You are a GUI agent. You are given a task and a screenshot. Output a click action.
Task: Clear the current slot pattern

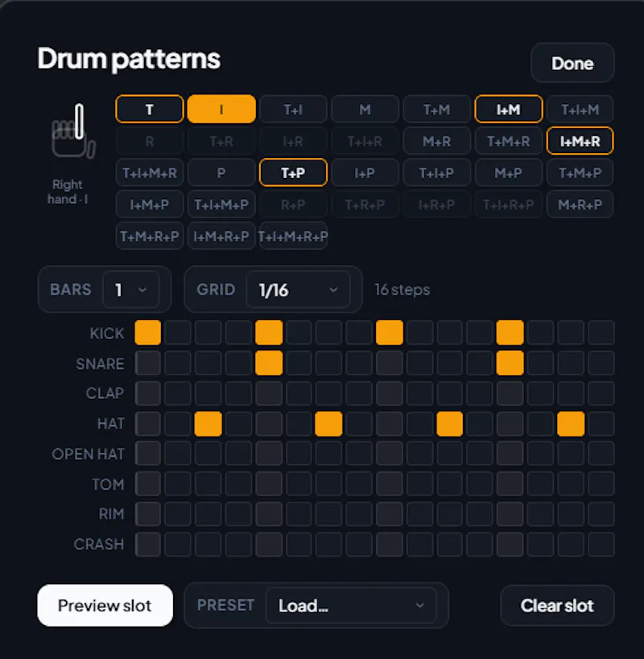click(557, 605)
